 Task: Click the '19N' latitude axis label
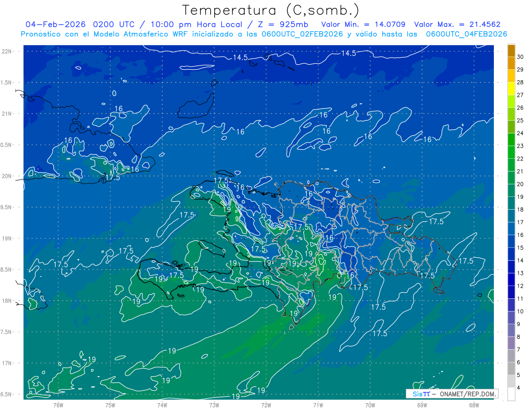[x=7, y=239]
